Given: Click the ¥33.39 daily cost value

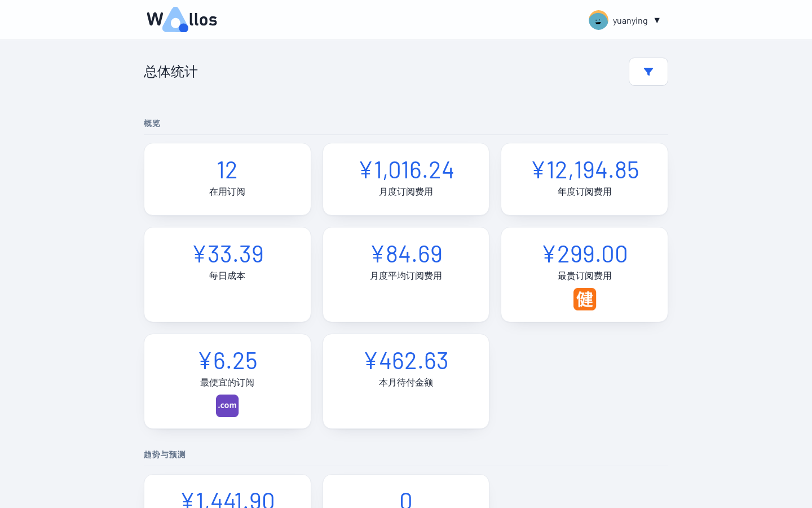Looking at the screenshot, I should [227, 254].
